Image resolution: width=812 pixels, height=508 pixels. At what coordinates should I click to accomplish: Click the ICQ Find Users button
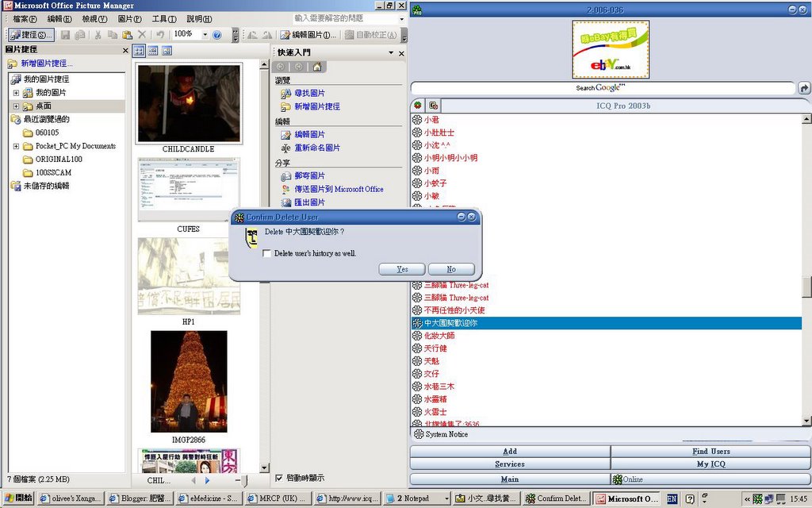[x=710, y=452]
